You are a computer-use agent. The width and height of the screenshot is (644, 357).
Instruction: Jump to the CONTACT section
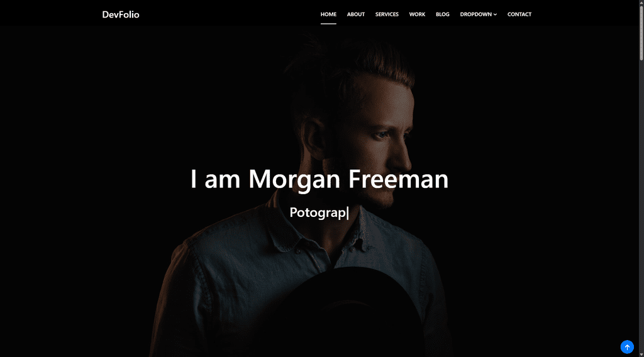(519, 14)
